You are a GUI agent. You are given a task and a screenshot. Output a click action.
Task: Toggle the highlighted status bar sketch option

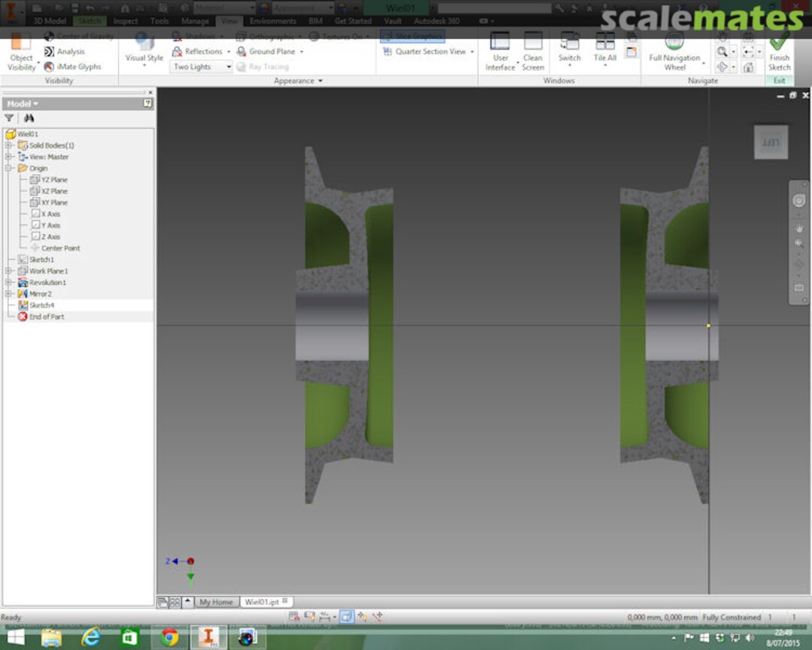tap(346, 617)
